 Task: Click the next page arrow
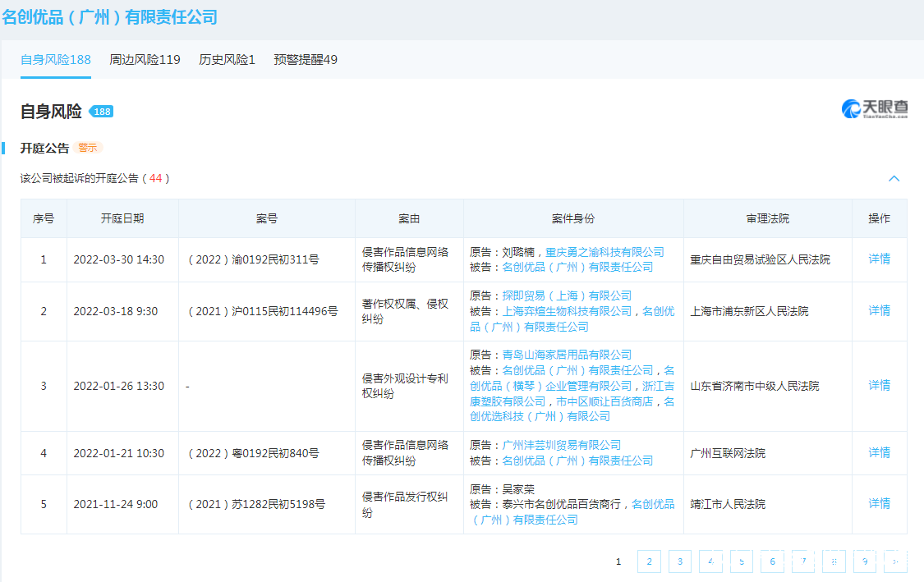[895, 561]
